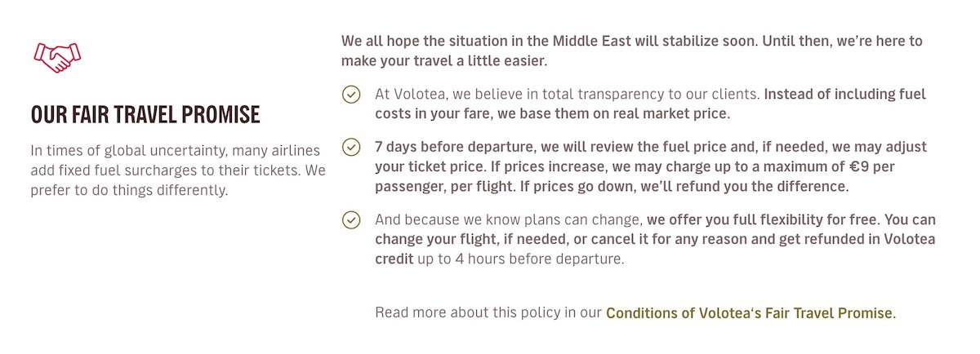980x354 pixels.
Task: Open Conditions of Volotea's Fair Travel Promise link
Action: pyautogui.click(x=751, y=312)
